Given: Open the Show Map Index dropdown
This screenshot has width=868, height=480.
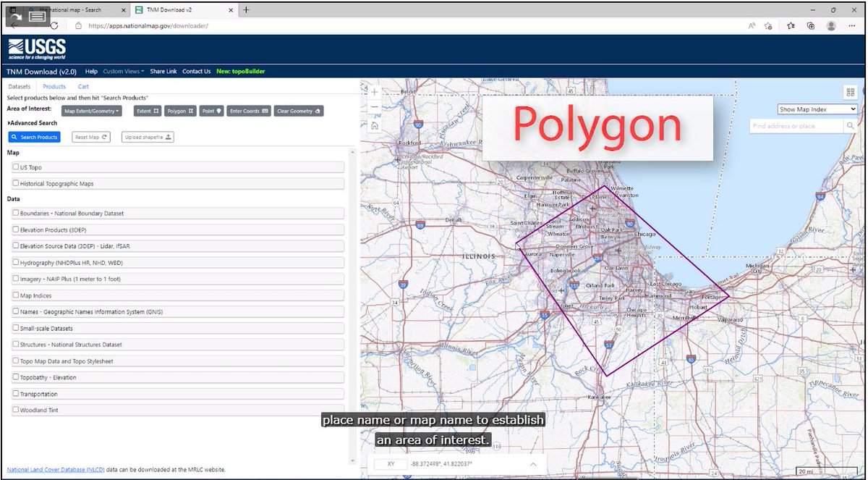Looking at the screenshot, I should coord(817,109).
